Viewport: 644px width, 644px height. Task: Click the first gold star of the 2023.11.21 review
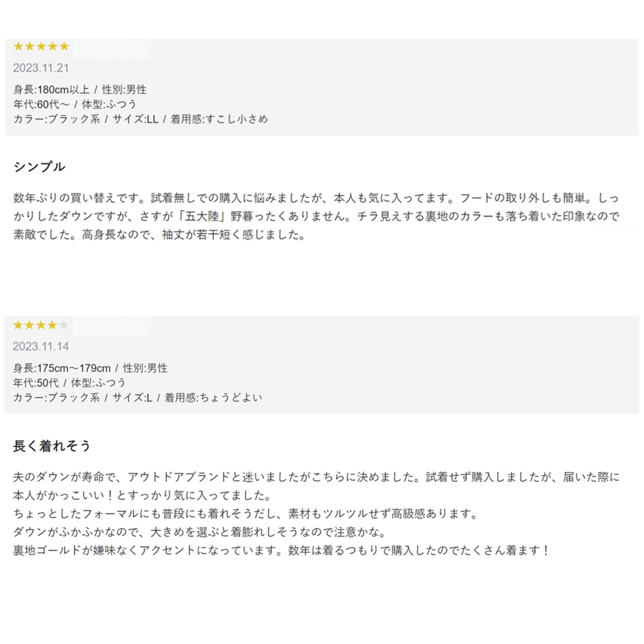click(19, 47)
